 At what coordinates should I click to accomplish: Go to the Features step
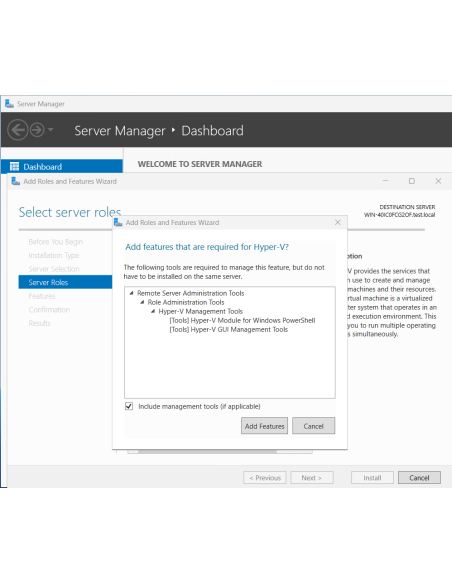point(42,296)
